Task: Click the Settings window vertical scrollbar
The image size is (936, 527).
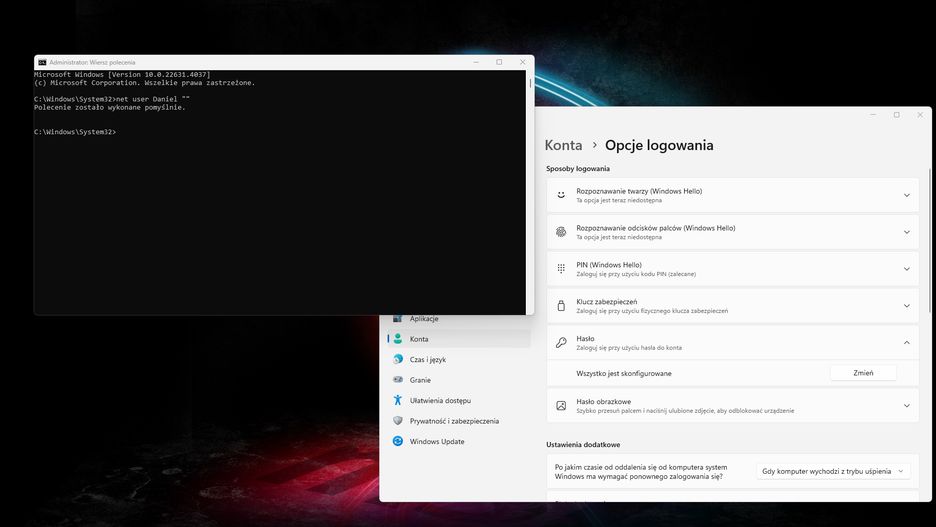Action: [x=929, y=239]
